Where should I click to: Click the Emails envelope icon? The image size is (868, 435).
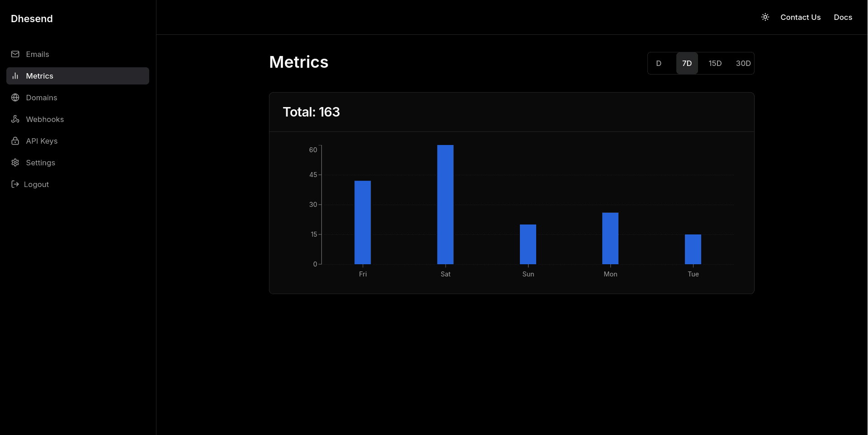click(15, 54)
